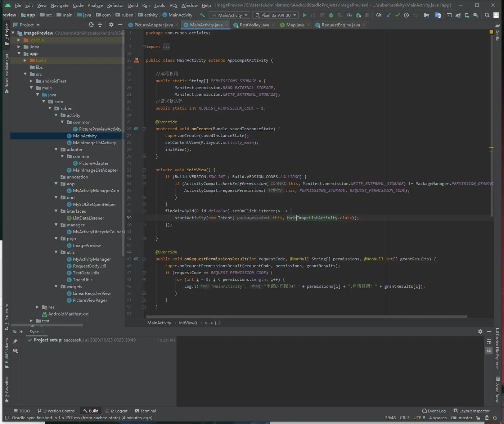Expand the .gradle folder
Viewport: 504px width, 424px height.
pos(19,40)
